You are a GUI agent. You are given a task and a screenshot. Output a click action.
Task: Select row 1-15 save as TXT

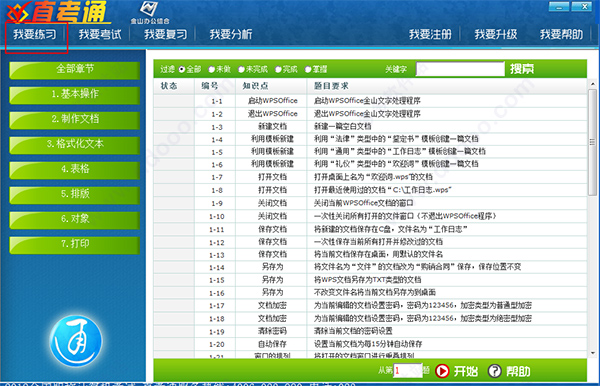pyautogui.click(x=370, y=280)
